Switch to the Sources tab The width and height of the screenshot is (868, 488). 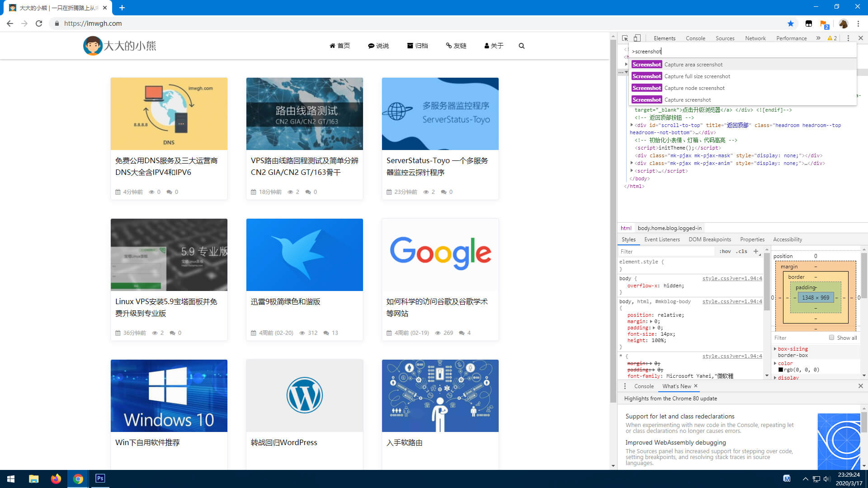click(725, 38)
